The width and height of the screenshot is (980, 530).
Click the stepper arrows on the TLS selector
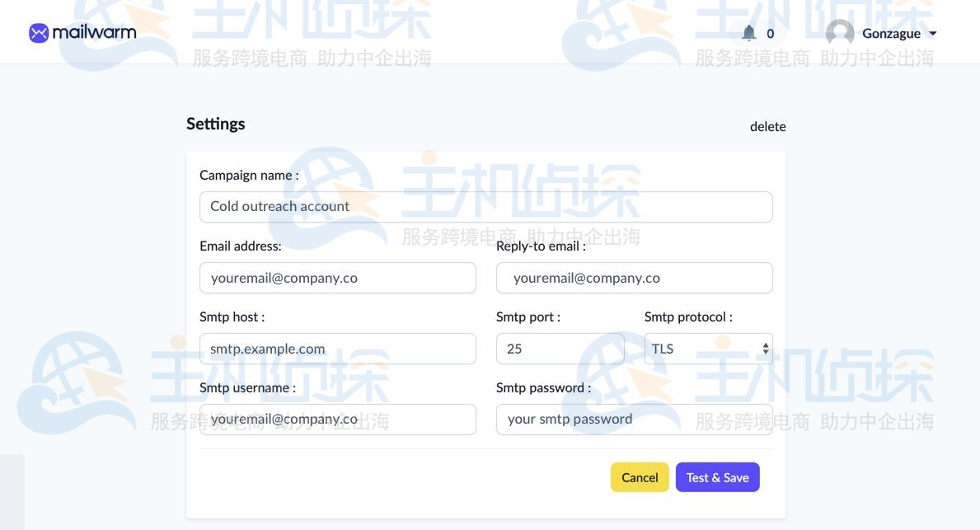tap(764, 348)
